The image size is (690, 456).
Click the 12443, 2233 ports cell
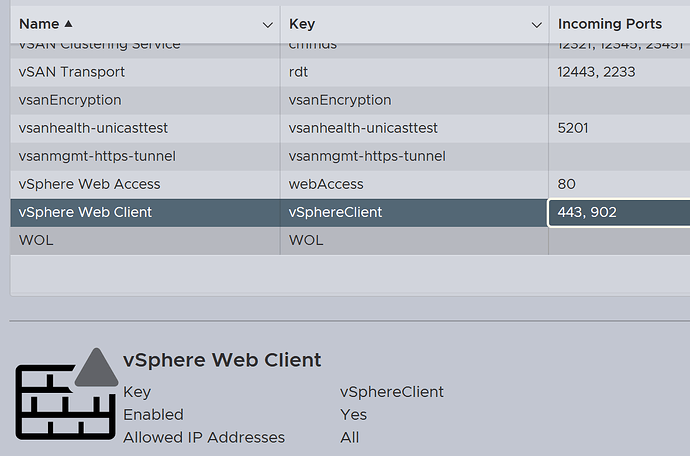[x=596, y=72]
